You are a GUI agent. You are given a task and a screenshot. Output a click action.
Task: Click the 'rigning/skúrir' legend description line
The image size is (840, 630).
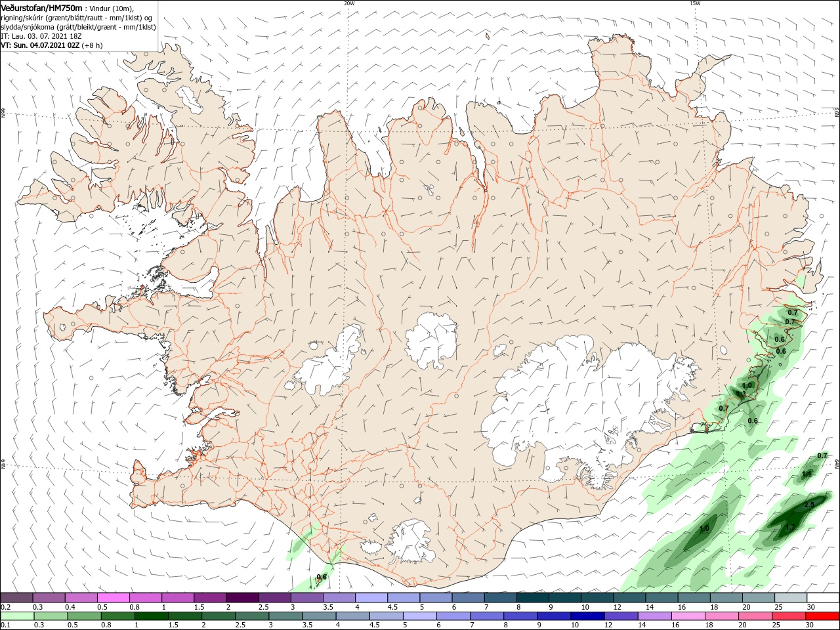click(x=77, y=18)
